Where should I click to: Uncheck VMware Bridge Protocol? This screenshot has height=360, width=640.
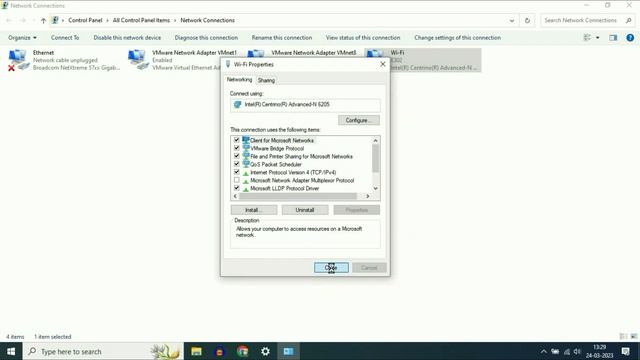point(237,148)
